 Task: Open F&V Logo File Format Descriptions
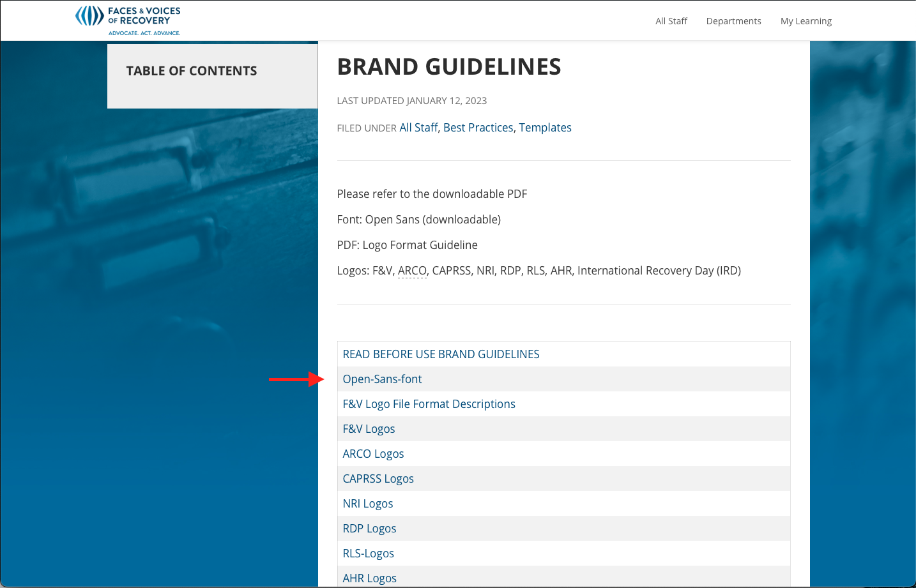point(429,404)
